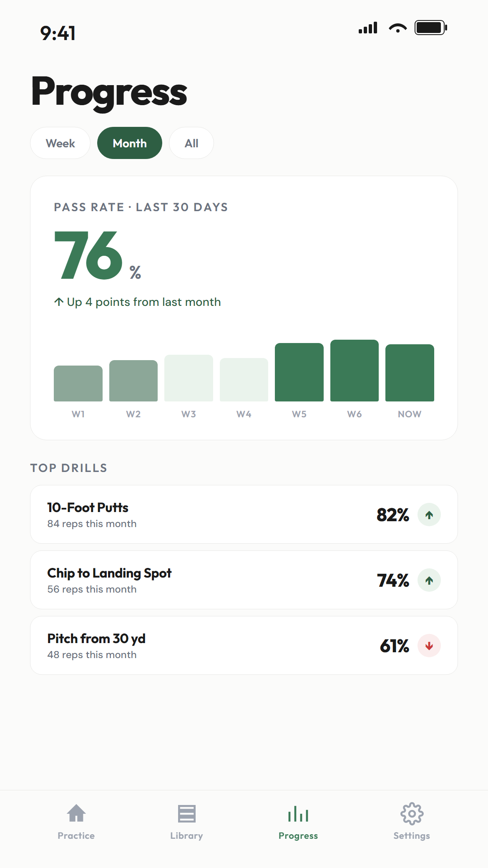
Task: Expand the Pitch from 30 yd card
Action: [244, 646]
